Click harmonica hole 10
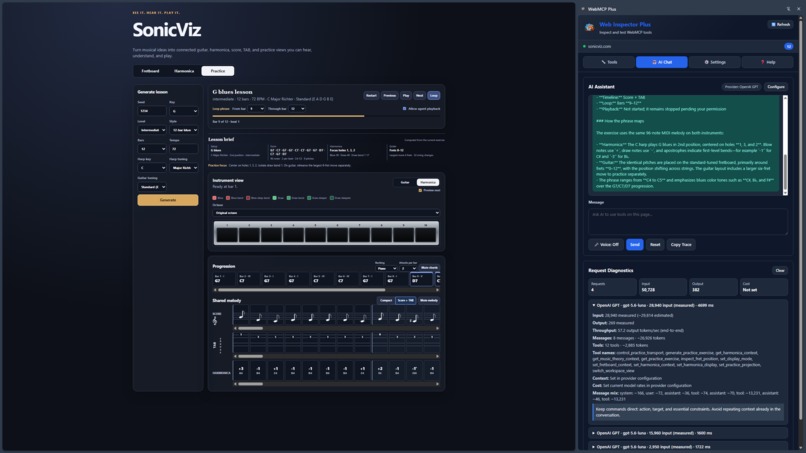Viewport: 806px width, 453px height. (x=426, y=235)
